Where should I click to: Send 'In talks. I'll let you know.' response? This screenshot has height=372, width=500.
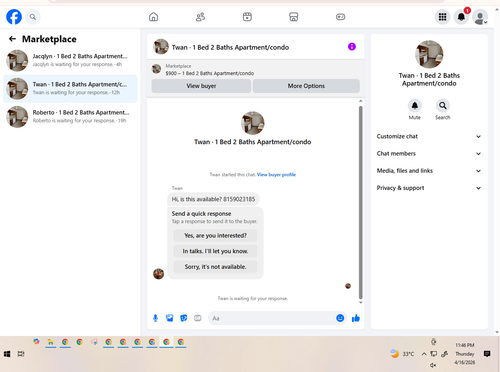tap(215, 251)
